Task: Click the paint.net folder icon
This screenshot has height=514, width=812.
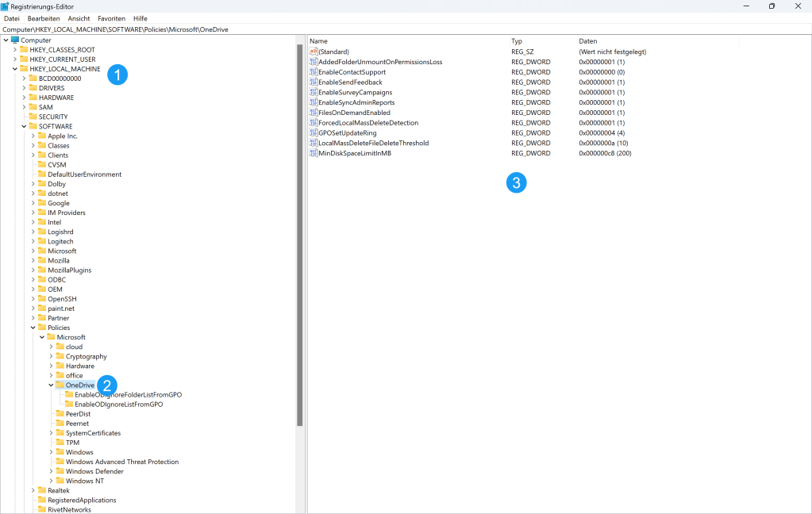Action: (42, 308)
